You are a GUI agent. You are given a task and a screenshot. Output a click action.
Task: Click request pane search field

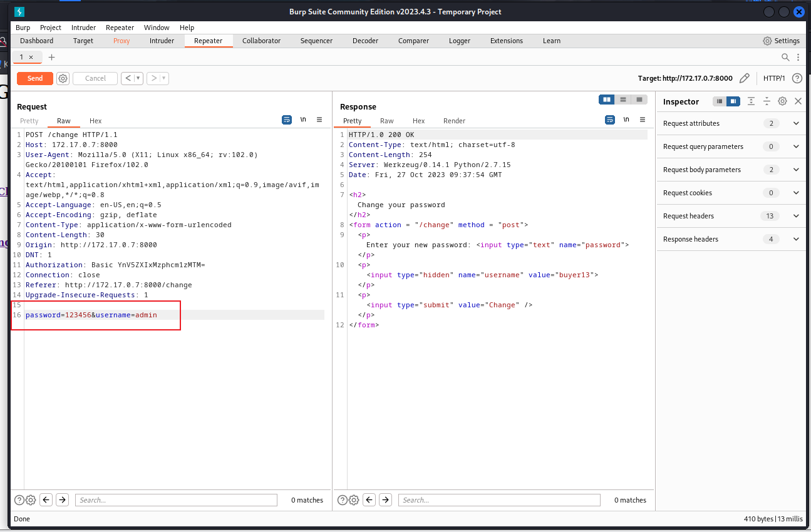coord(176,500)
